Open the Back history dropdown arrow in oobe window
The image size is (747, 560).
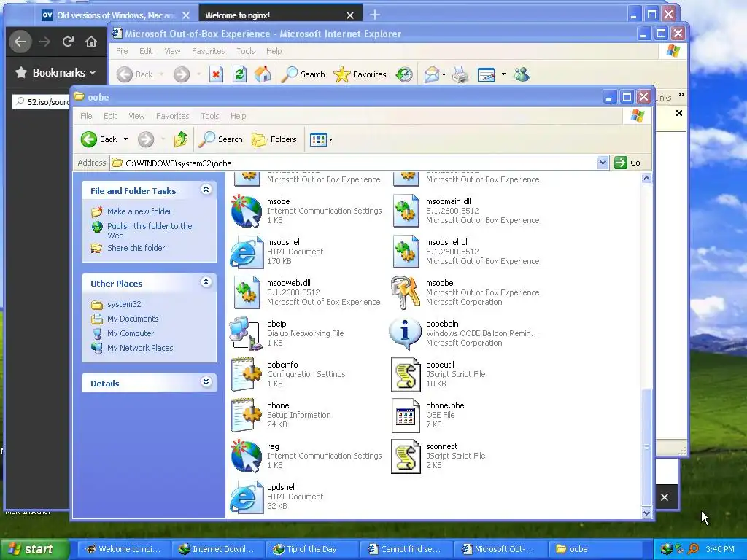pyautogui.click(x=125, y=139)
